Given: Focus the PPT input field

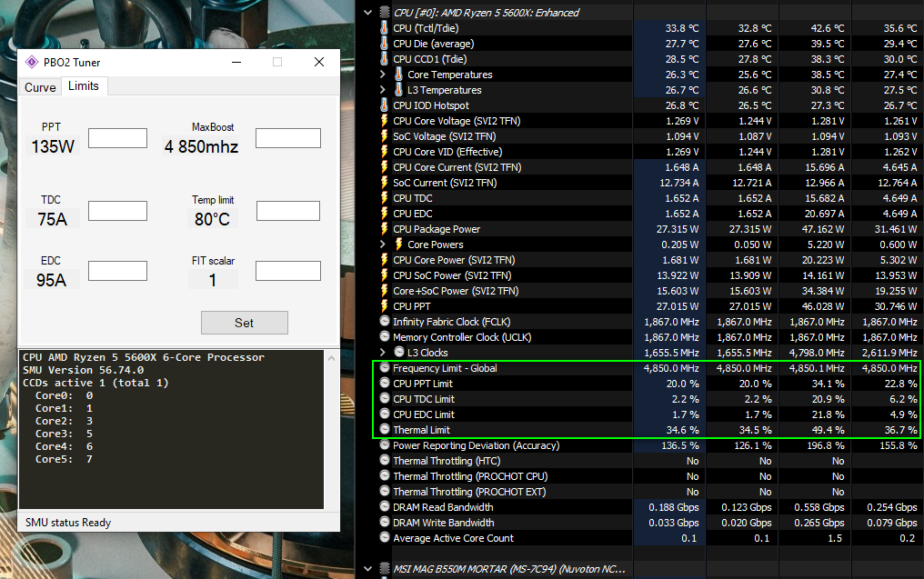Looking at the screenshot, I should coord(118,138).
